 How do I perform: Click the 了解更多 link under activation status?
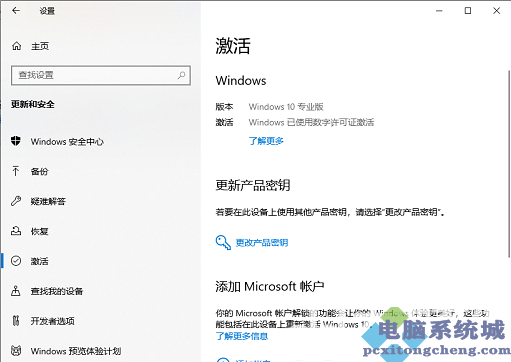click(266, 141)
